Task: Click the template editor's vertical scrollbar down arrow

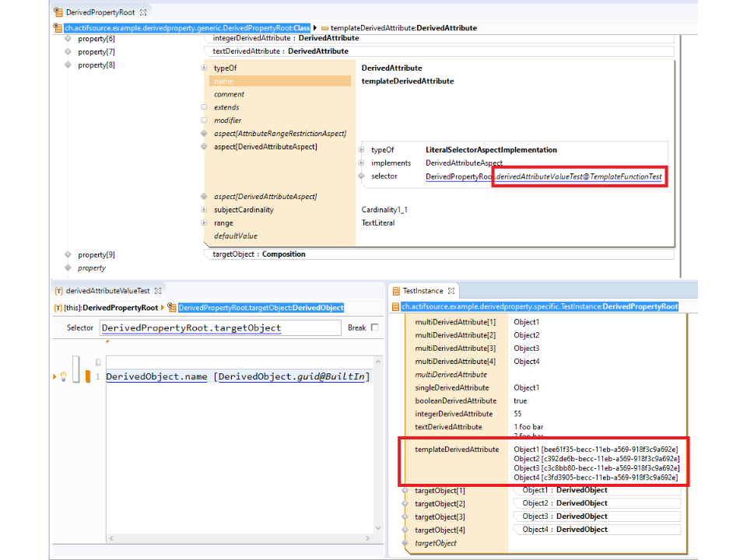Action: pos(378,529)
